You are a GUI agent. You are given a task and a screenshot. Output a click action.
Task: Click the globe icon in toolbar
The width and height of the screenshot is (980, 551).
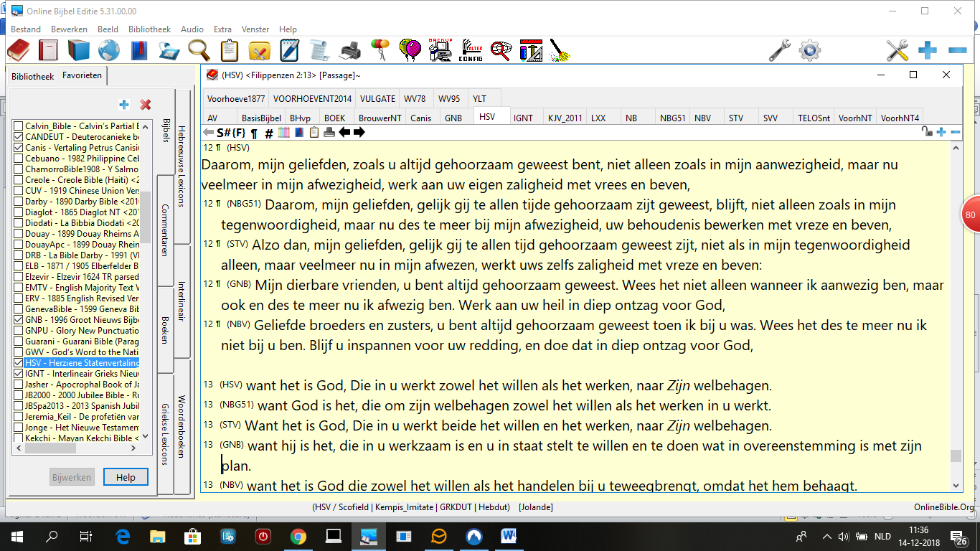tap(108, 50)
